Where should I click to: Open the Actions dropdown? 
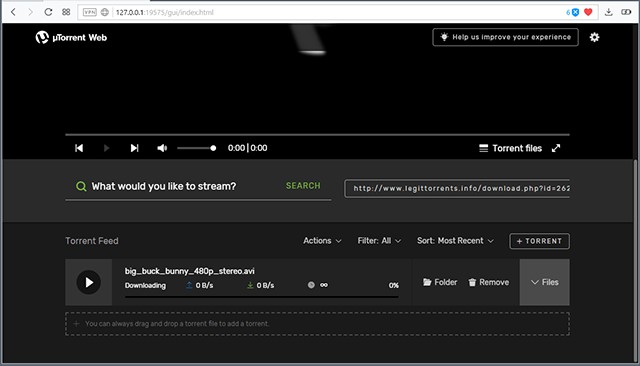click(x=322, y=241)
